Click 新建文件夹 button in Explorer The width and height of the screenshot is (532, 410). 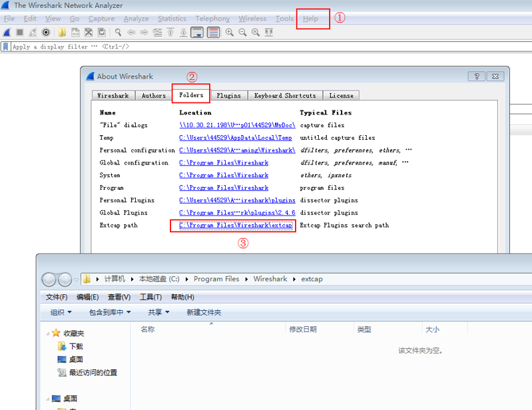[204, 312]
